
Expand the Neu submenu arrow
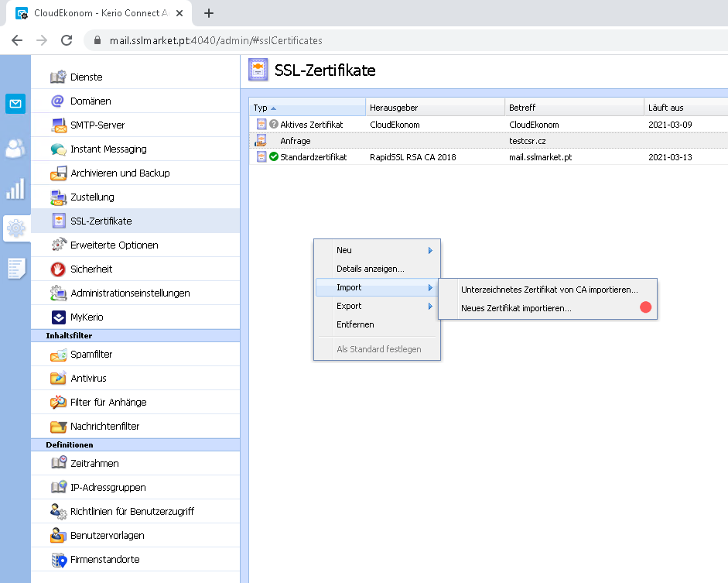(x=430, y=250)
